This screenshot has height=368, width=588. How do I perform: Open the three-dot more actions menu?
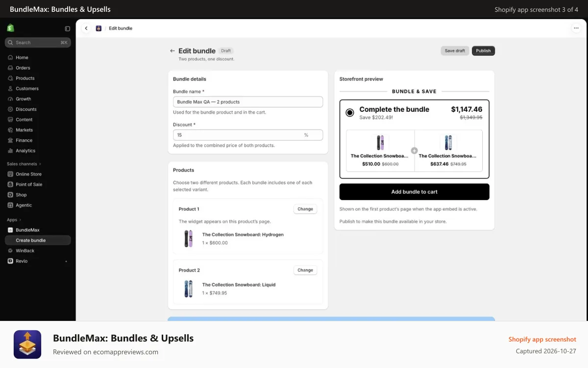576,28
